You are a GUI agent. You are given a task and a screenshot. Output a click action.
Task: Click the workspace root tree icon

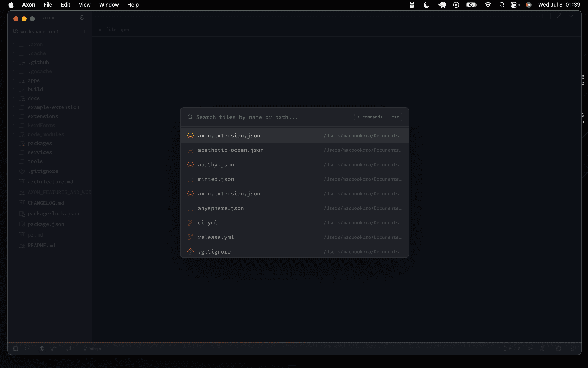16,31
